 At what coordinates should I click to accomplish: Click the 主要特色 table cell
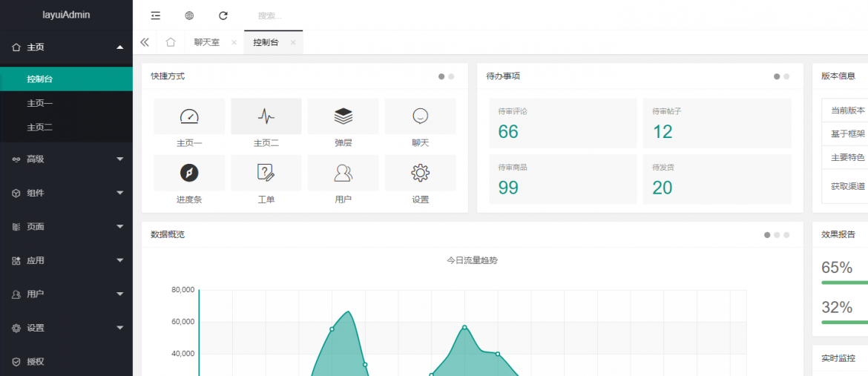[845, 157]
